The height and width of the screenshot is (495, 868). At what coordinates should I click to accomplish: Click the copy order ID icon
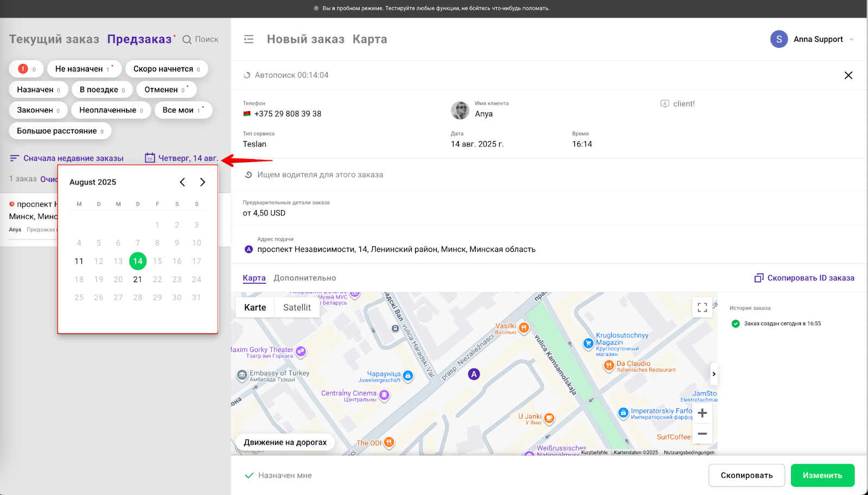(x=759, y=278)
